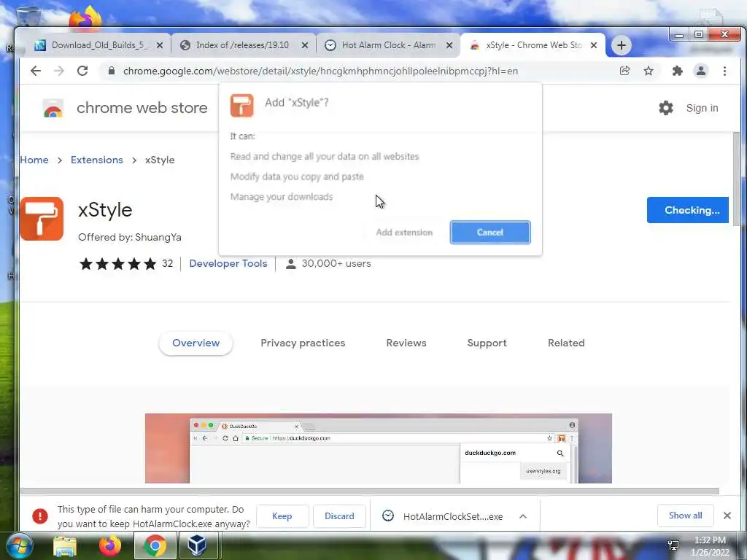The height and width of the screenshot is (560, 747).
Task: Expand HotAlarmClockSet download options chevron
Action: [523, 516]
